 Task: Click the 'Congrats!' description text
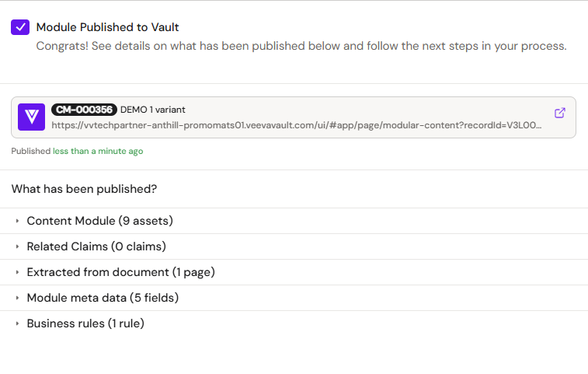pos(301,46)
